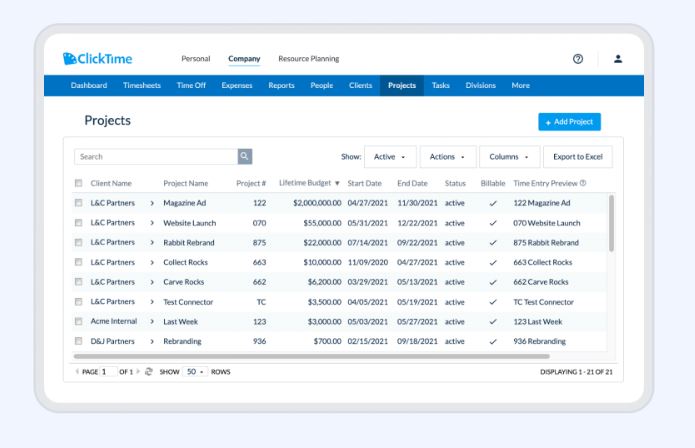The width and height of the screenshot is (695, 448).
Task: Check the Last Week row checkbox
Action: pyautogui.click(x=78, y=321)
